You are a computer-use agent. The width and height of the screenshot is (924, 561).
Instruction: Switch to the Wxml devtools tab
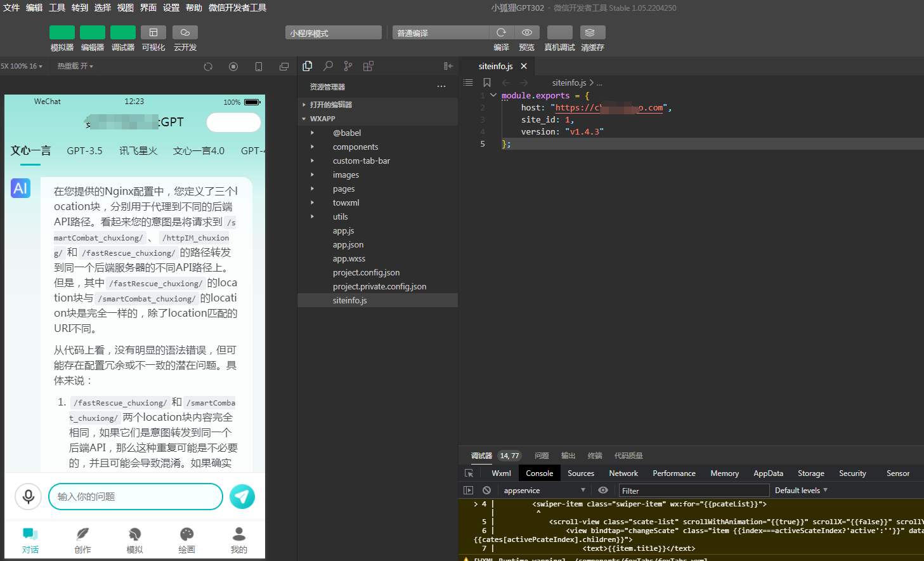click(x=501, y=473)
